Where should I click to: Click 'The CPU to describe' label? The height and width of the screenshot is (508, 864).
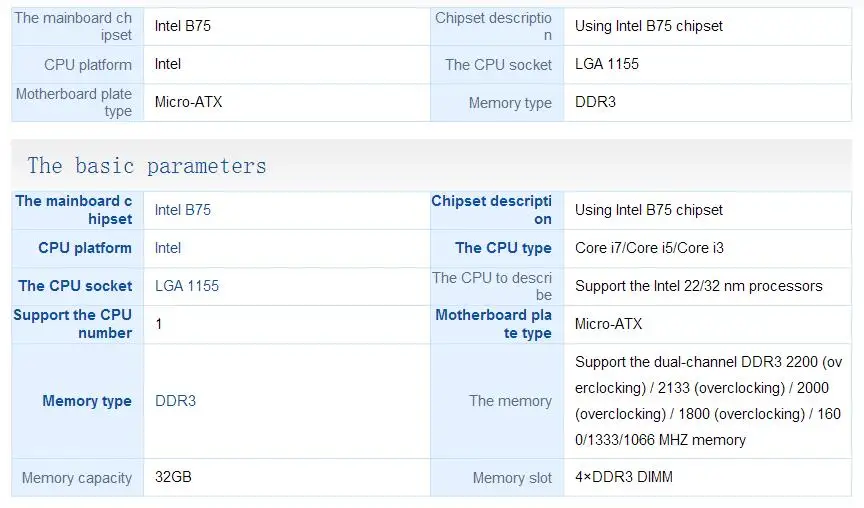coord(492,286)
